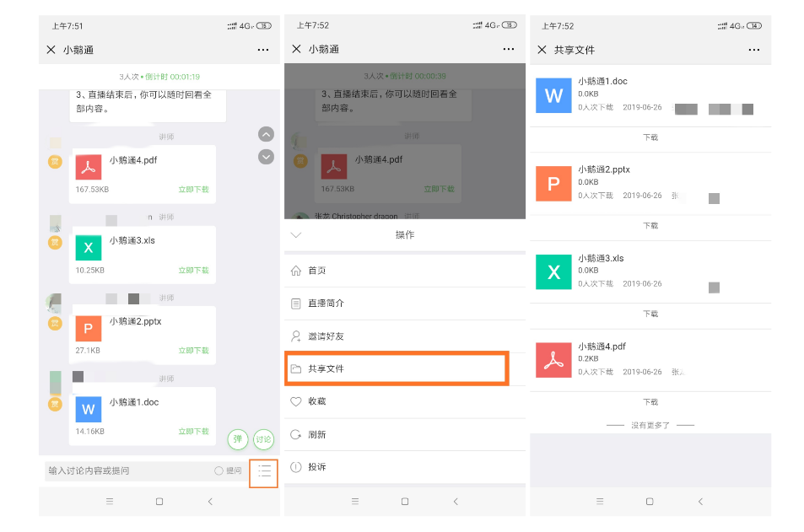
Task: Open the 小鹅通2.pptx icon in chat
Action: [x=89, y=329]
